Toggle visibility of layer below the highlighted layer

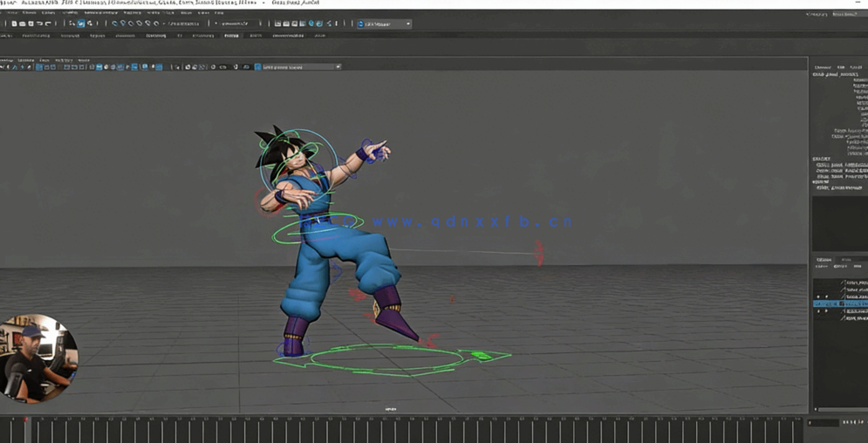(x=818, y=311)
